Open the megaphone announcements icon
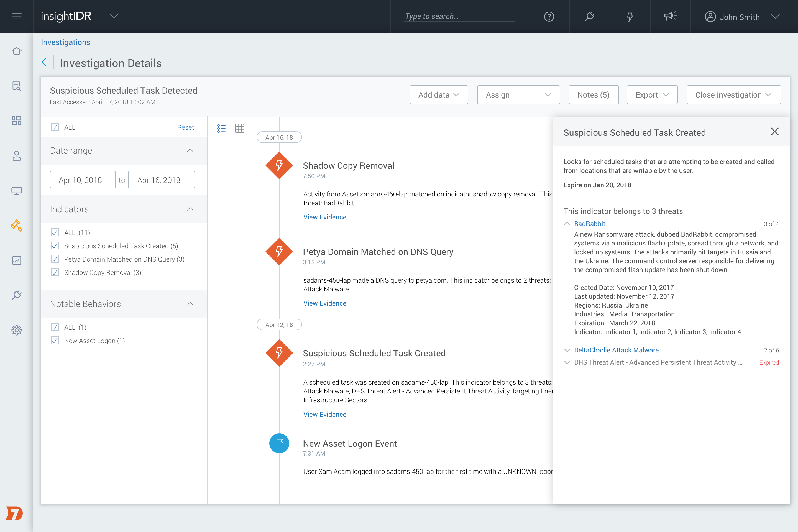 click(x=670, y=16)
